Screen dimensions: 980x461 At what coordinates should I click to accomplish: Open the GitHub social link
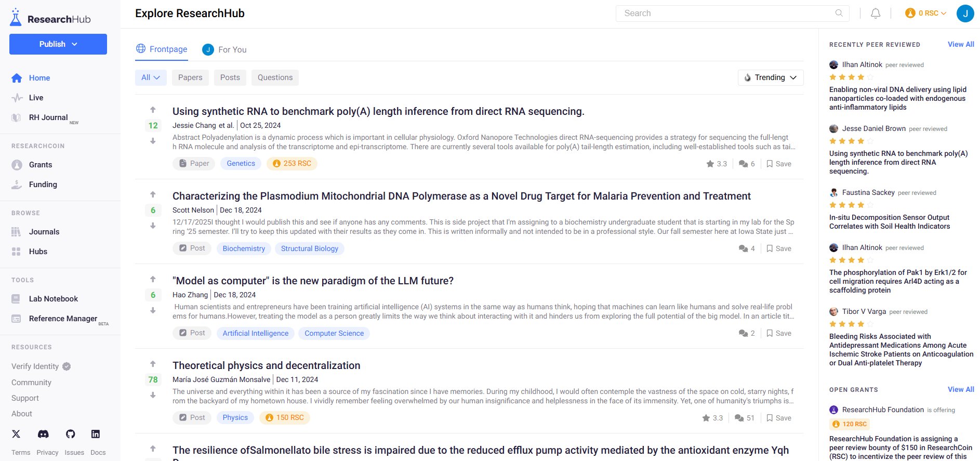point(71,434)
